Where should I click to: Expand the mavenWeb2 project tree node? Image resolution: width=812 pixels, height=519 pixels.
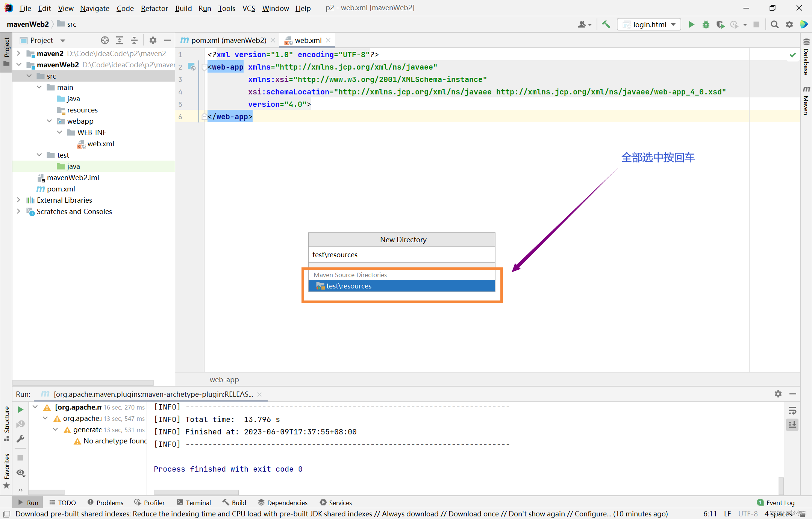coord(18,65)
